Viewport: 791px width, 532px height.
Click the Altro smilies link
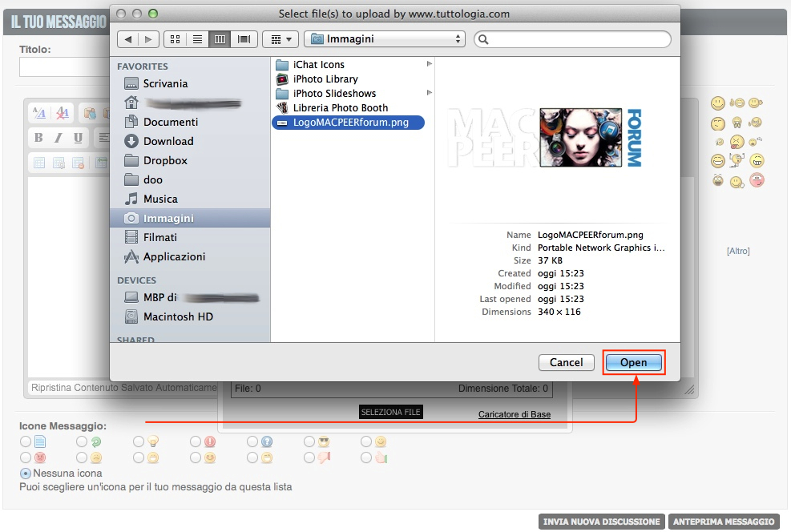point(738,251)
